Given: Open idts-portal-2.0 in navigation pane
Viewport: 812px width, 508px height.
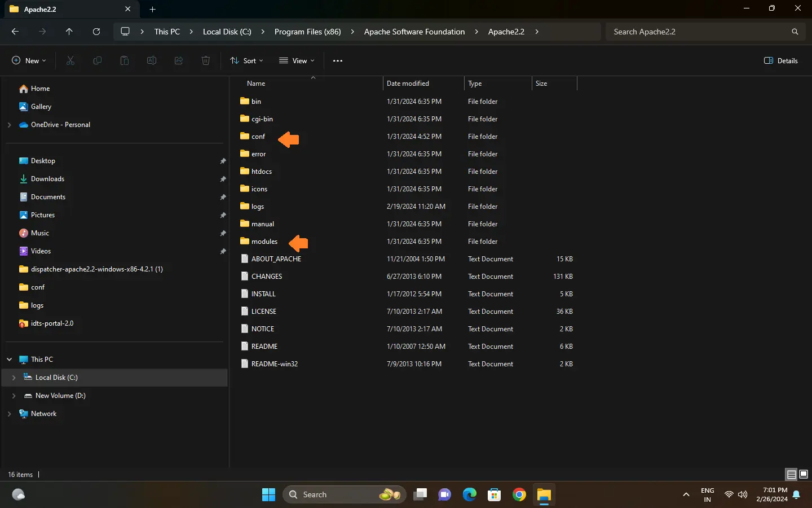Looking at the screenshot, I should point(52,323).
